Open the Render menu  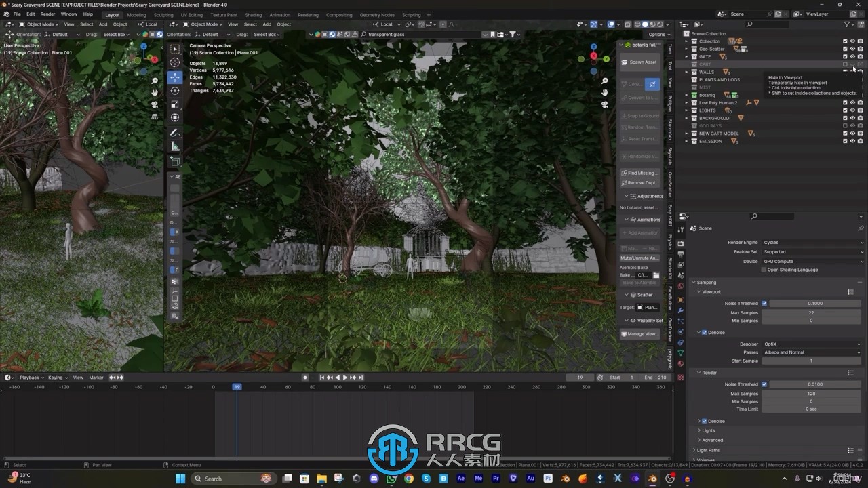pyautogui.click(x=47, y=14)
